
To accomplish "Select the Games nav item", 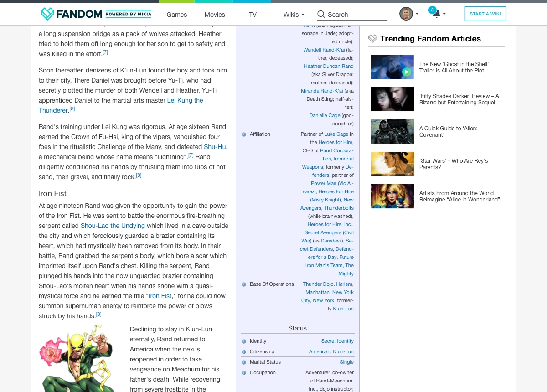I will coord(177,15).
